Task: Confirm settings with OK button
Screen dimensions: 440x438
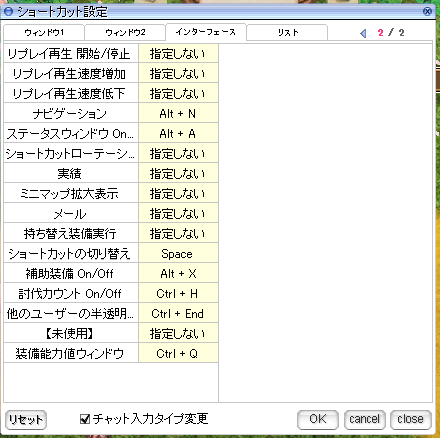Action: click(318, 419)
